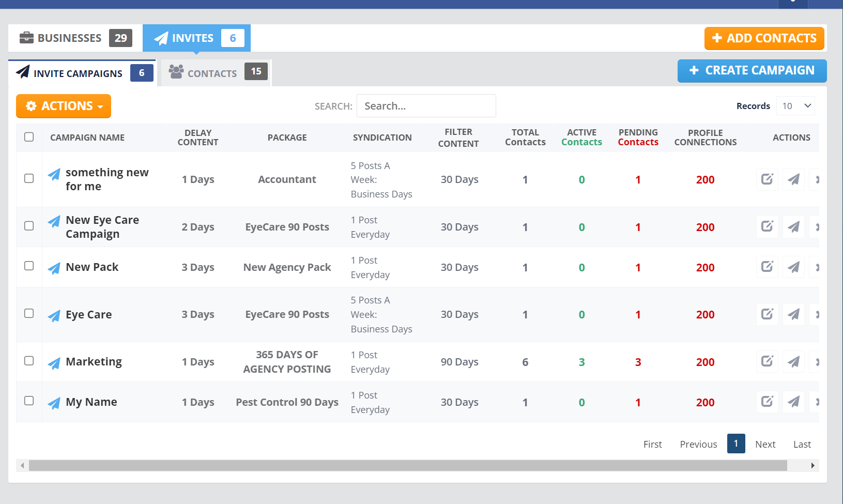Click the Create Campaign button
Screen dimensions: 843x504
coord(752,71)
